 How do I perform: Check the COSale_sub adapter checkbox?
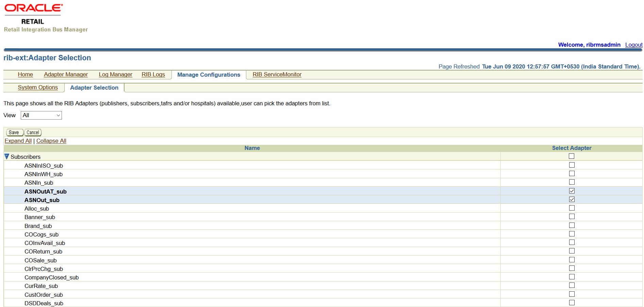tap(572, 260)
